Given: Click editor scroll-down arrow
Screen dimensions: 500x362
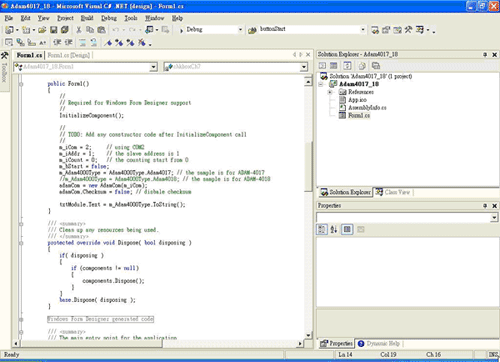Looking at the screenshot, I should tap(309, 335).
